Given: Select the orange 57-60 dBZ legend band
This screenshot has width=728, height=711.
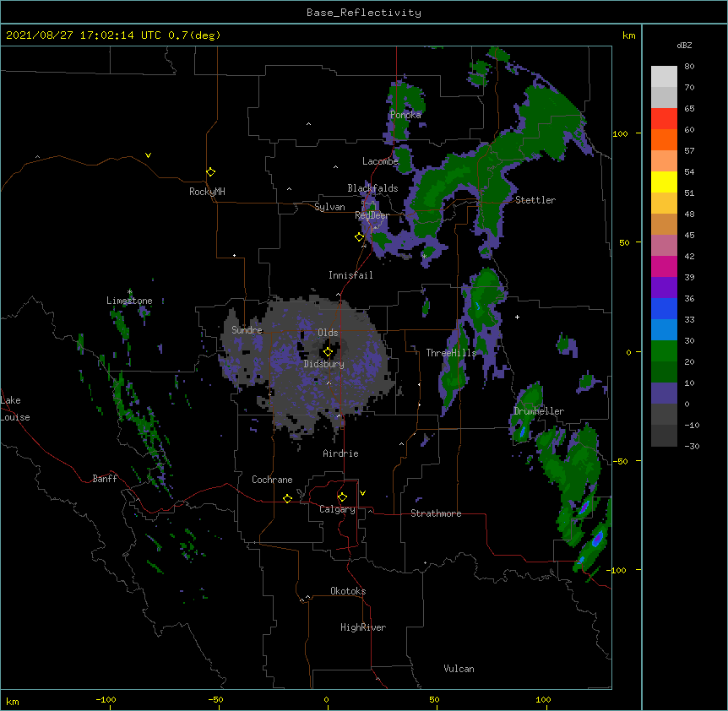Looking at the screenshot, I should [664, 139].
